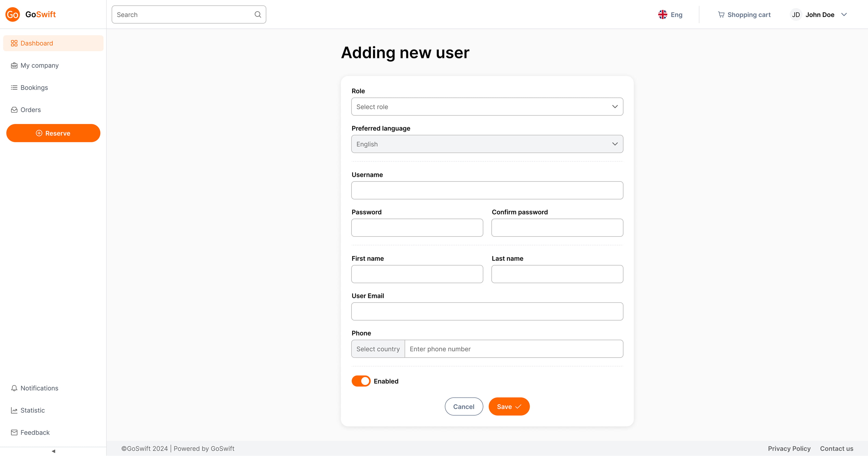Click the UK flag language icon
The image size is (868, 456).
(x=662, y=14)
